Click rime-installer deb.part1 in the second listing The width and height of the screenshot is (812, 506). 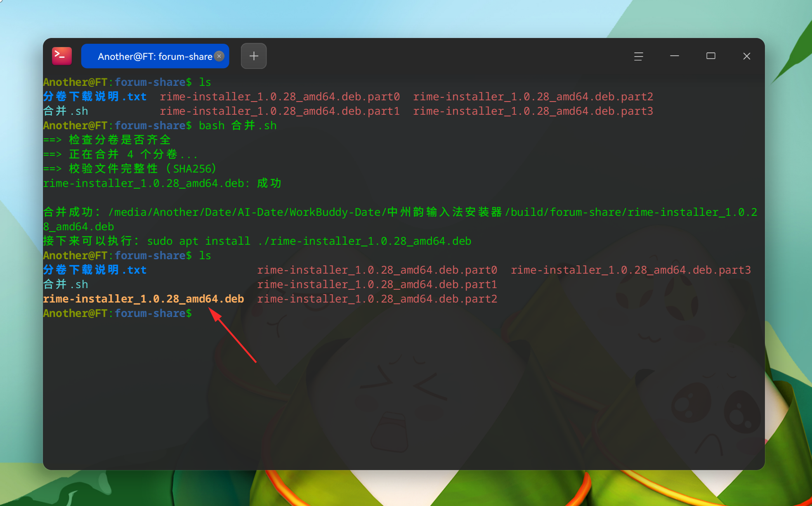coord(377,284)
